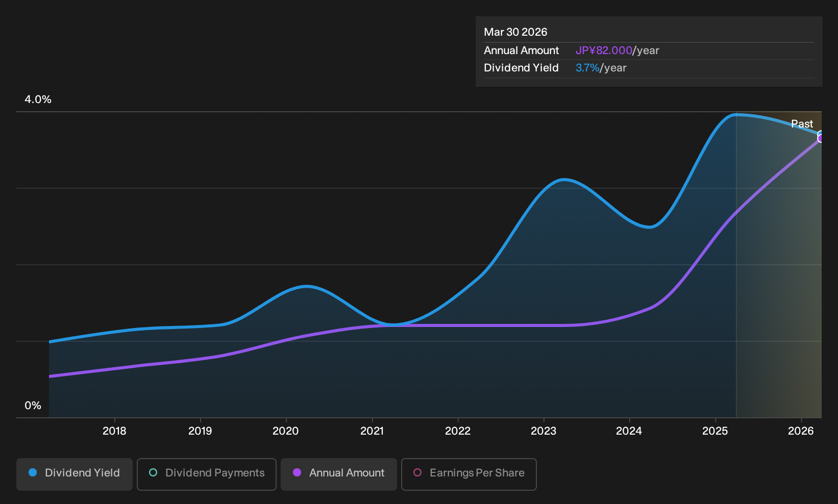Select the purple end-point marker on chart
This screenshot has height=504, width=838.
(x=821, y=139)
